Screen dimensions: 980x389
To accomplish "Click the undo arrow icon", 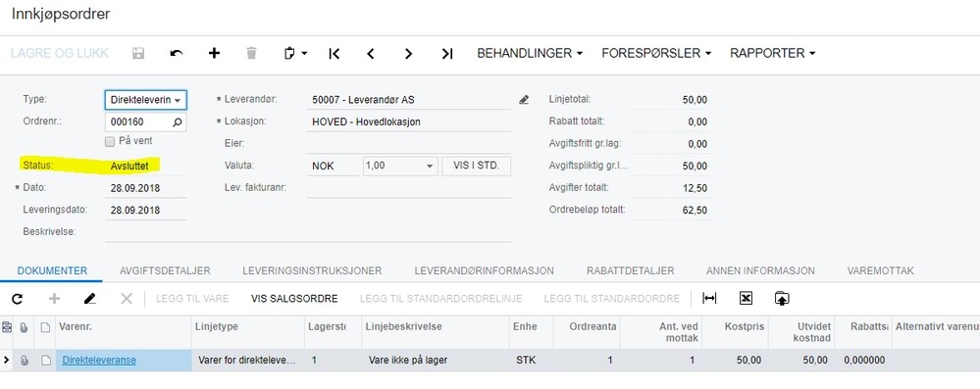I will coord(177,54).
